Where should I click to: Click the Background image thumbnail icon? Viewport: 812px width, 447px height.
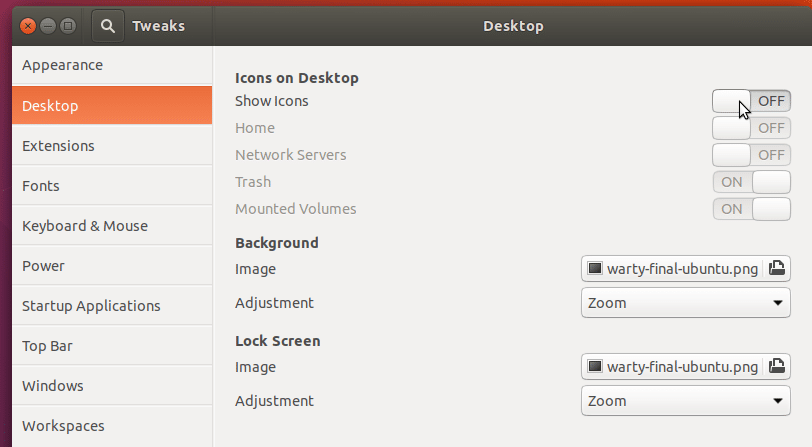[595, 268]
